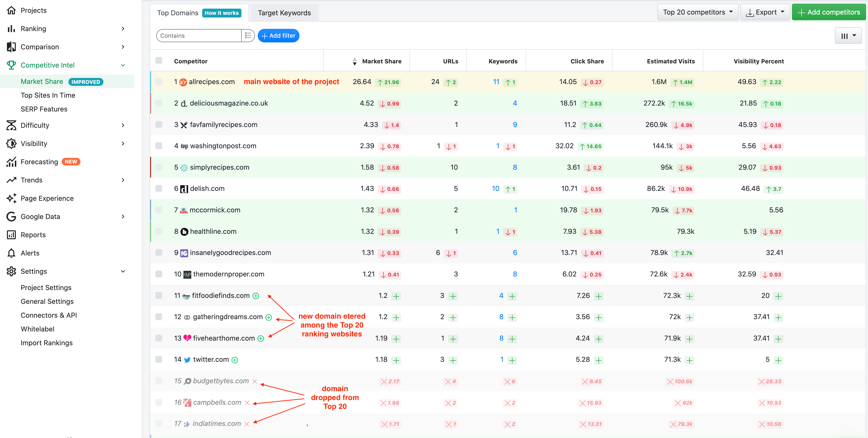This screenshot has width=868, height=438.
Task: Click green plus next to fivehearthome.com
Action: coord(261,339)
